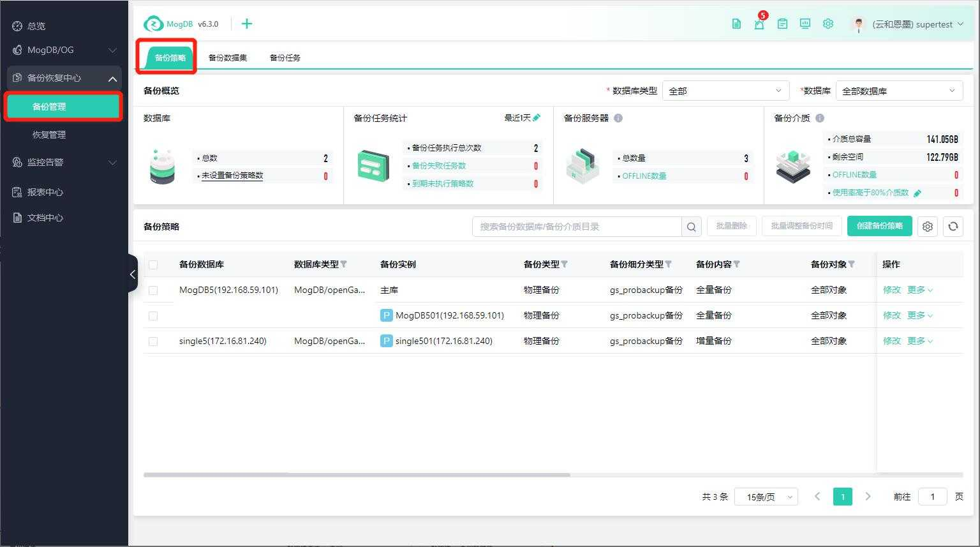Click the supertest user avatar
Viewport: 980px width, 547px height.
(x=859, y=24)
